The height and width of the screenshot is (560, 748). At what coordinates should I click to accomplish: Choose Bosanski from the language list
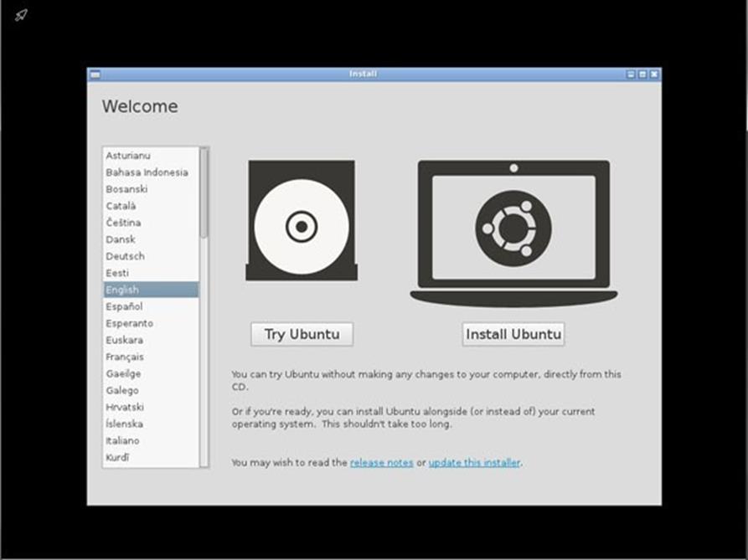(151, 188)
